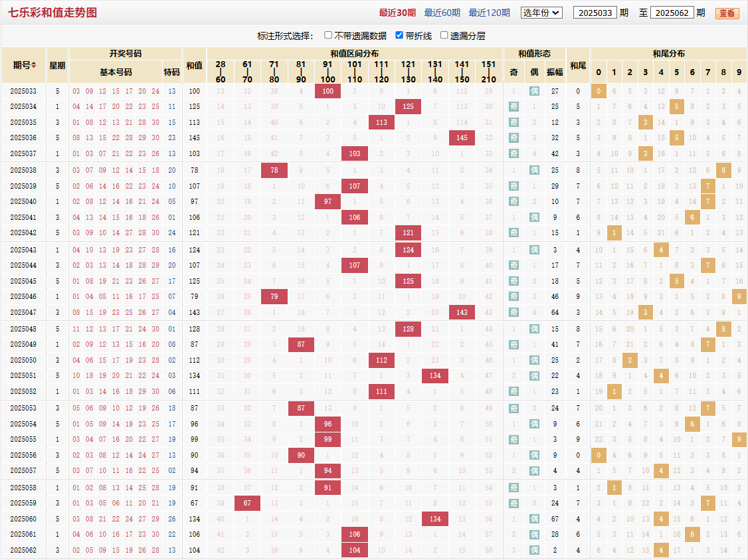
Task: Click the 奇 marker in row 2025034
Action: pos(514,107)
